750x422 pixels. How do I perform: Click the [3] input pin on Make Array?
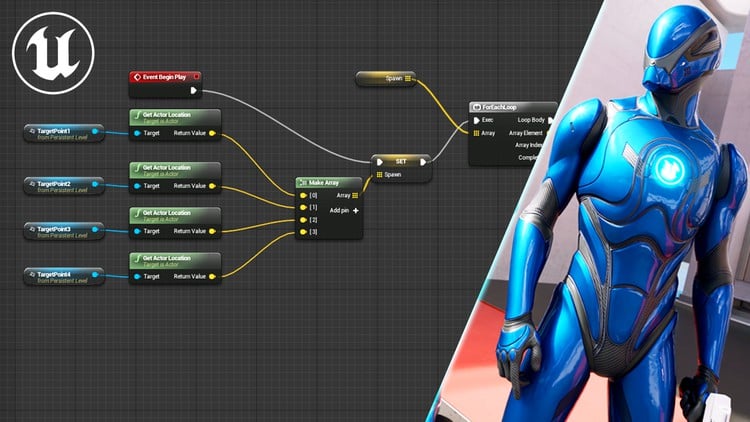tap(303, 233)
